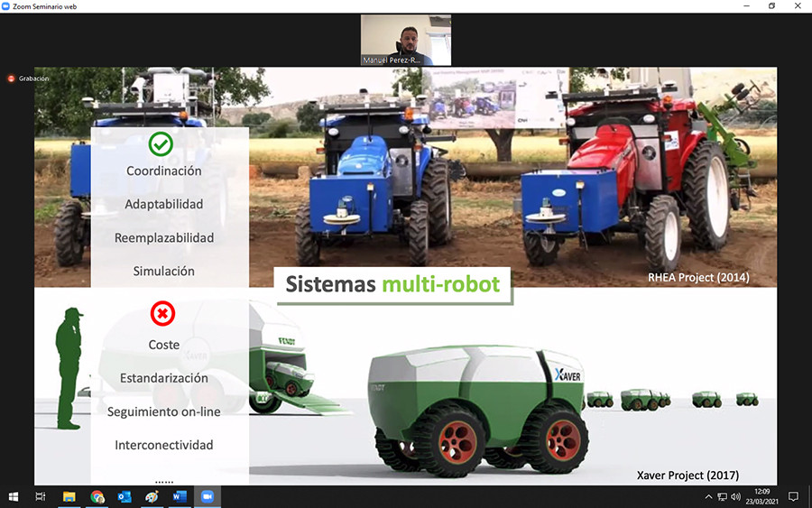Click the 'Adaptabilidad' text
Screen dimensions: 812x508
pyautogui.click(x=163, y=205)
